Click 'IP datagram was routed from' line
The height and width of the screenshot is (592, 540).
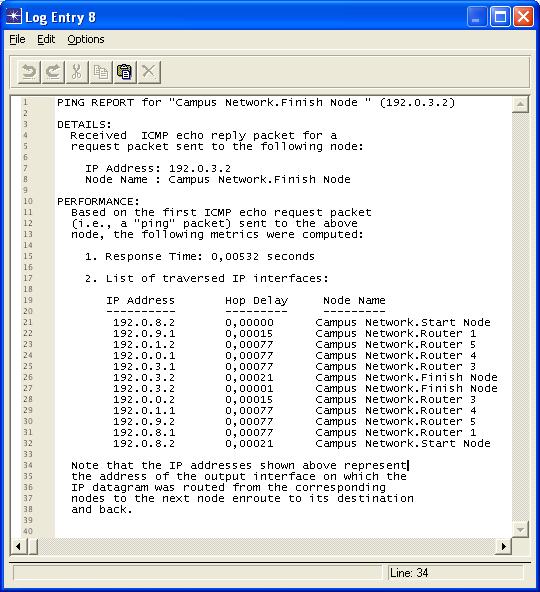228,487
